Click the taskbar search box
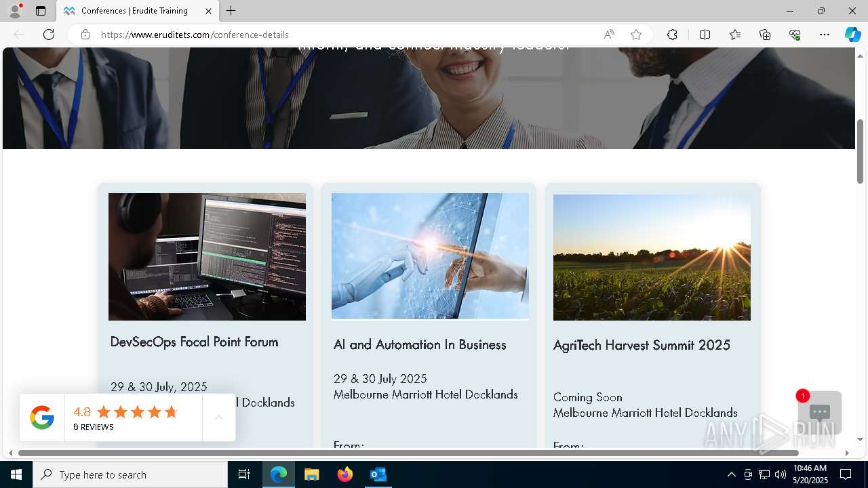Viewport: 868px width, 488px height. [130, 474]
